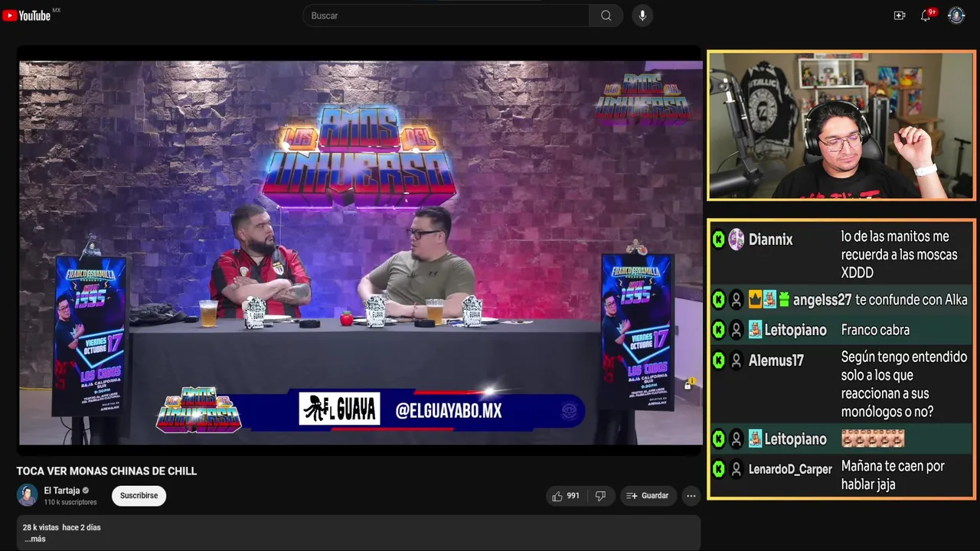Click message 'Mañana te caen por hablar jaja'
The width and height of the screenshot is (980, 551).
893,475
